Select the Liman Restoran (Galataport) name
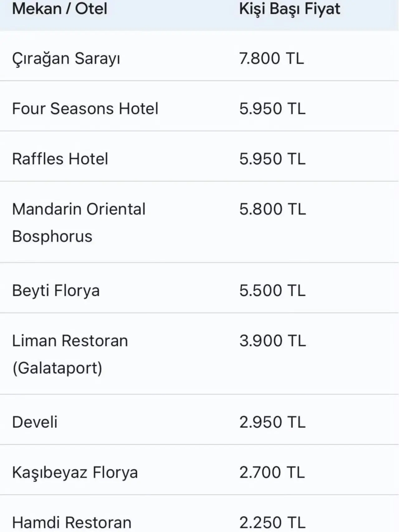The height and width of the screenshot is (532, 399). tap(70, 354)
